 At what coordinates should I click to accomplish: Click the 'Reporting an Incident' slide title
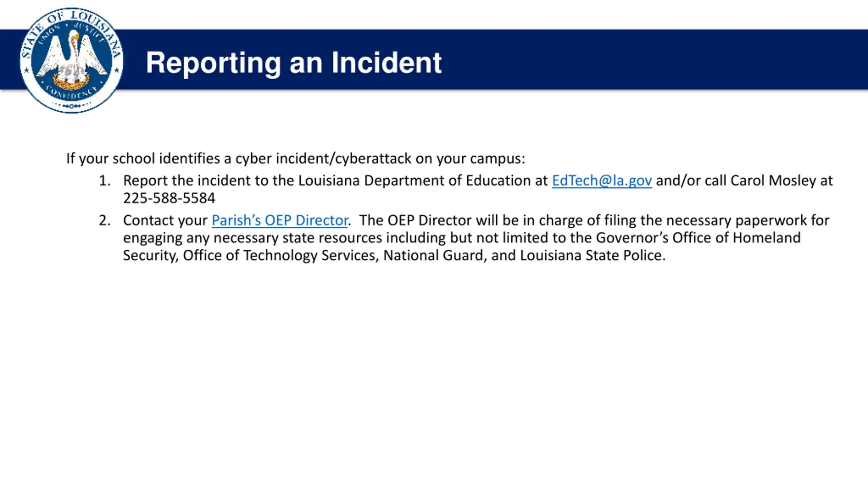coord(293,63)
